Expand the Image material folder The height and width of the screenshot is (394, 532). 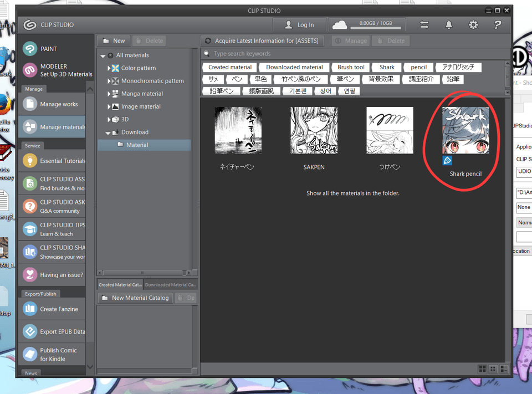pos(109,106)
